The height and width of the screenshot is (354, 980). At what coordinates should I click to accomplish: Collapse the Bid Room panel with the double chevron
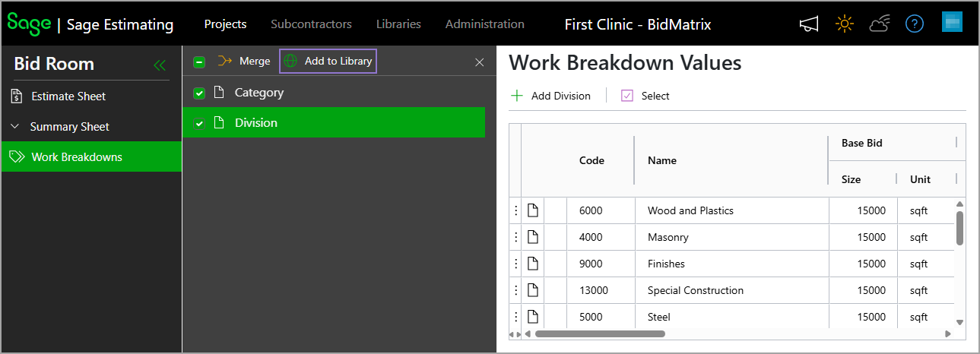(x=160, y=65)
